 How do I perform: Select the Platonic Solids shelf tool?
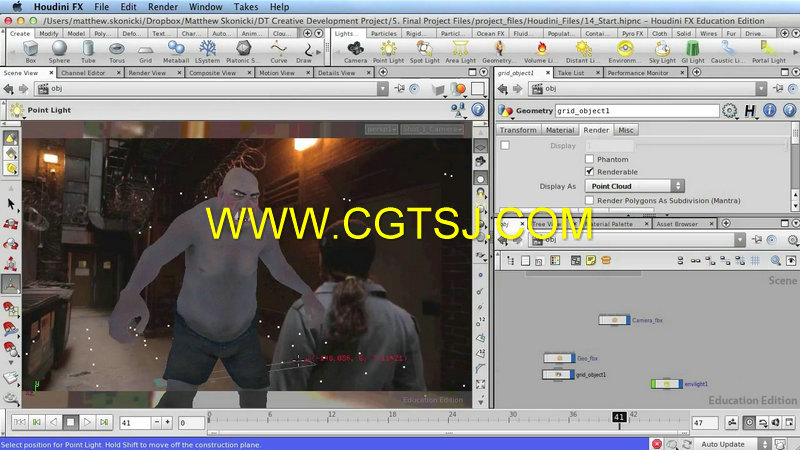243,52
